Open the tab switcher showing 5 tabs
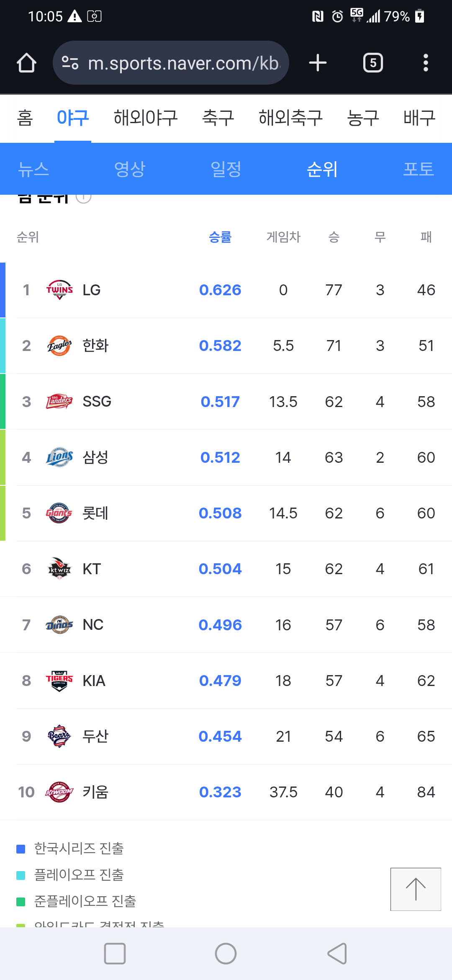Image resolution: width=452 pixels, height=980 pixels. coord(373,63)
